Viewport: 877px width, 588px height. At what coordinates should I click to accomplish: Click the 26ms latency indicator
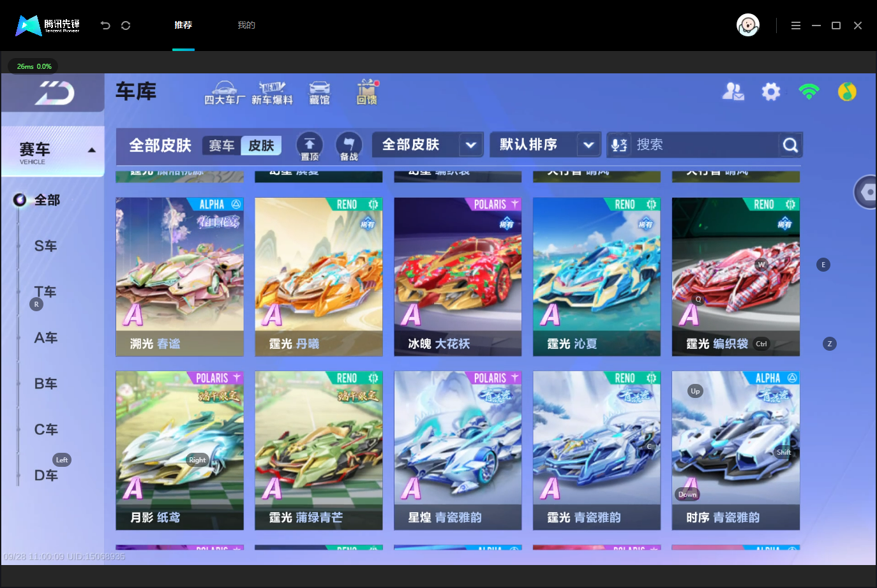tap(33, 66)
